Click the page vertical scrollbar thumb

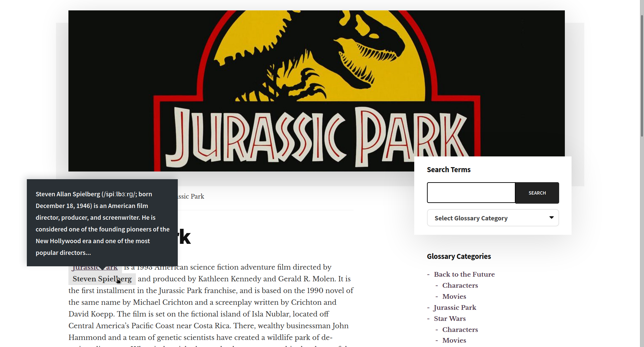click(642, 75)
